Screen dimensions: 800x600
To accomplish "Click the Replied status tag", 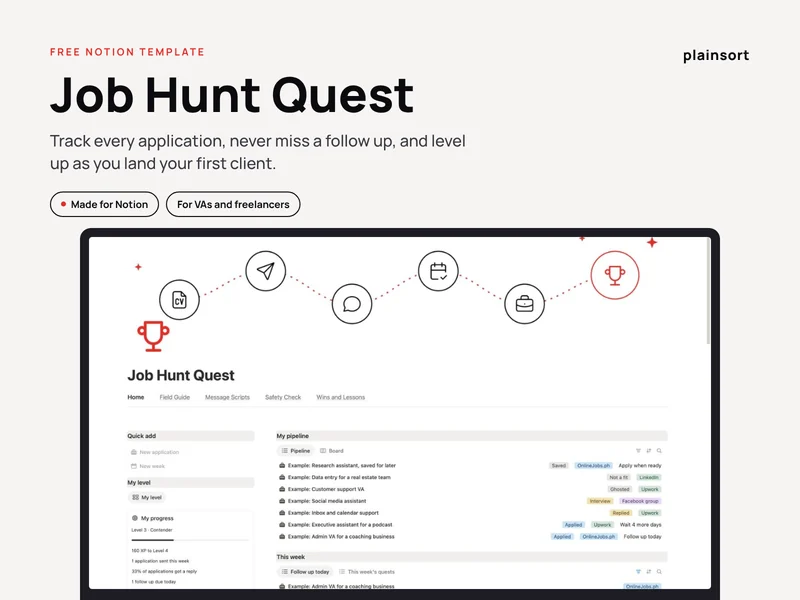I will point(621,513).
